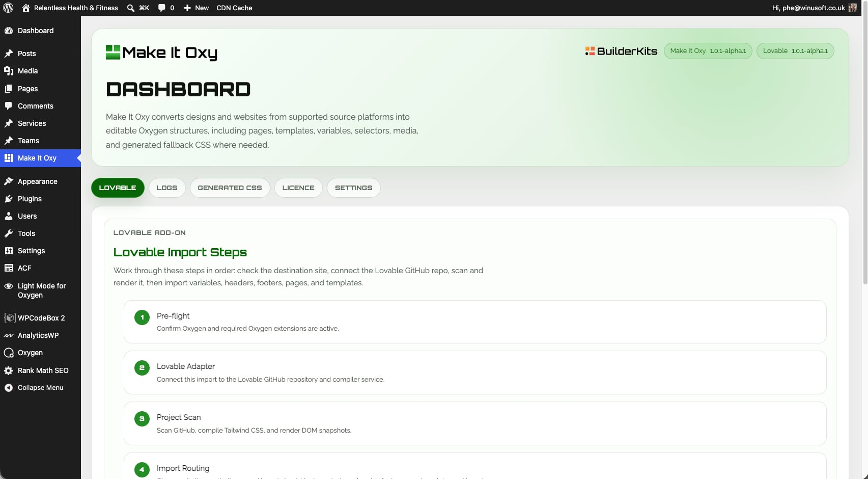This screenshot has width=868, height=479.
Task: Click the Rank Math SEO gear icon
Action: (9, 370)
